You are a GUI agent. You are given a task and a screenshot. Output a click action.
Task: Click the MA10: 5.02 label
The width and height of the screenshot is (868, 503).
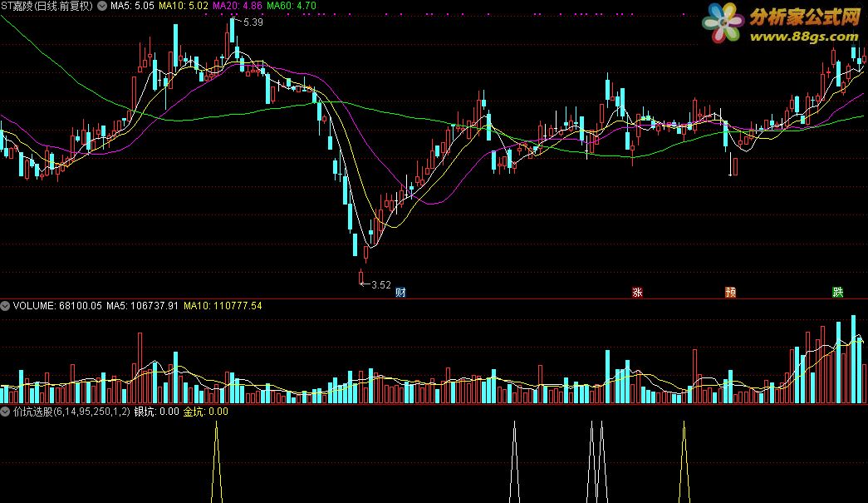tap(184, 6)
